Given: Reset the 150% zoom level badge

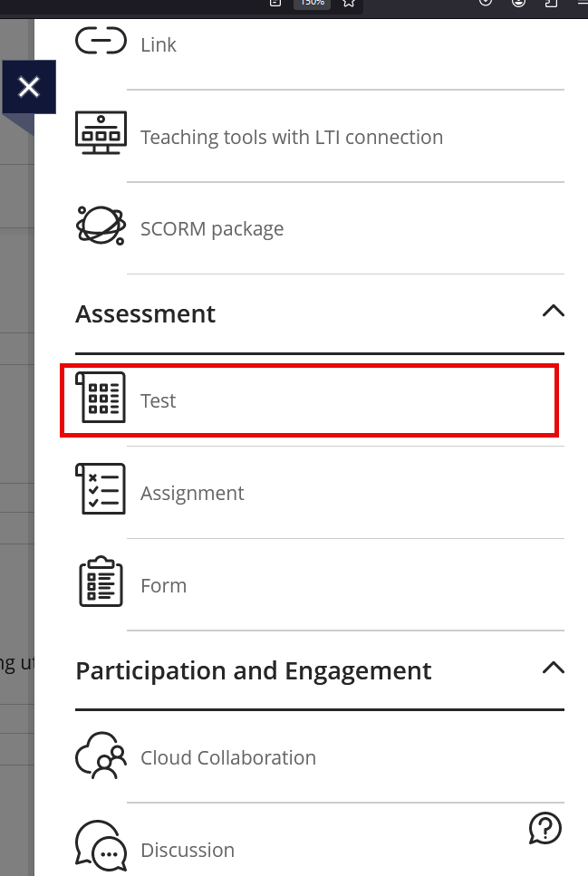Looking at the screenshot, I should coord(312,3).
